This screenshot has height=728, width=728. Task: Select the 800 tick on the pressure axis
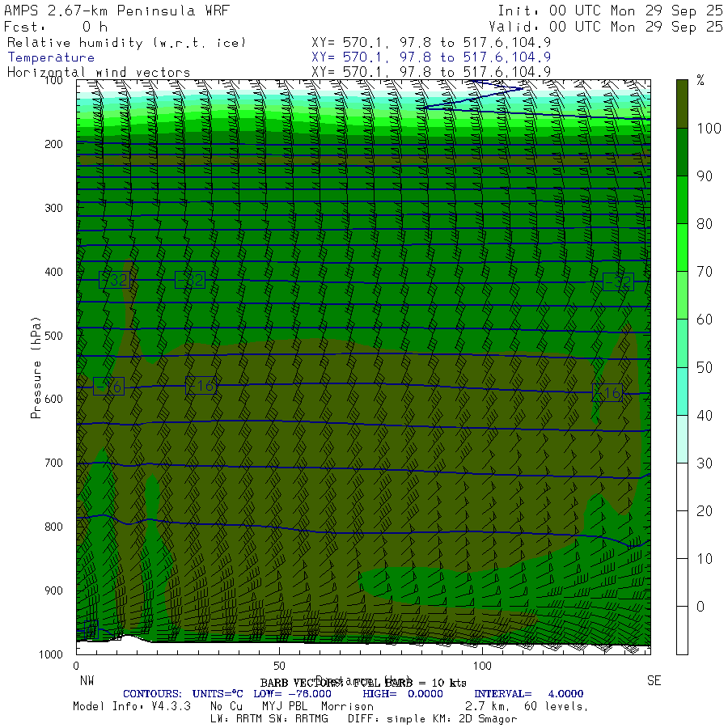click(53, 527)
